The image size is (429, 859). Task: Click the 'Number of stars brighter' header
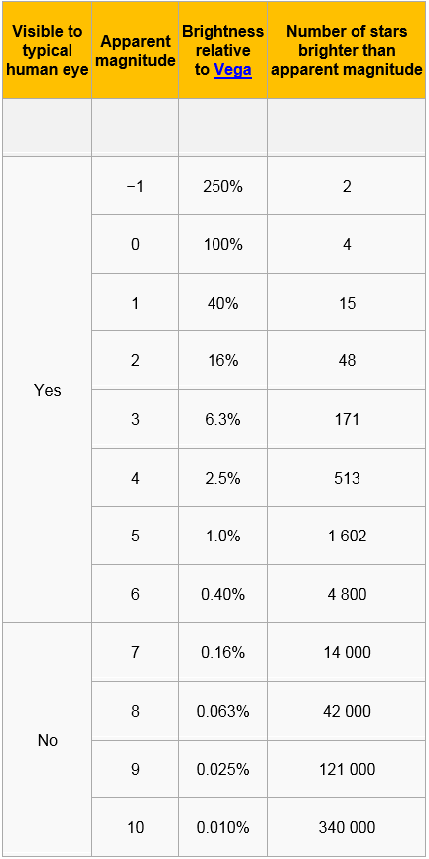pos(347,50)
